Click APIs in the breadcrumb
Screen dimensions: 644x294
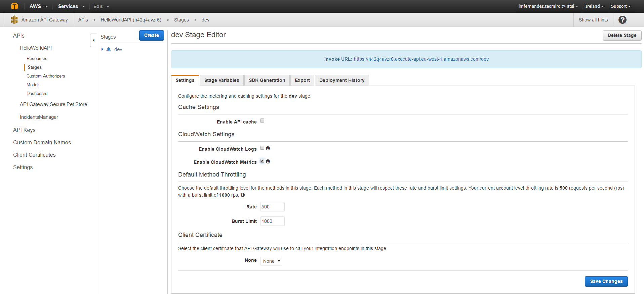[83, 20]
